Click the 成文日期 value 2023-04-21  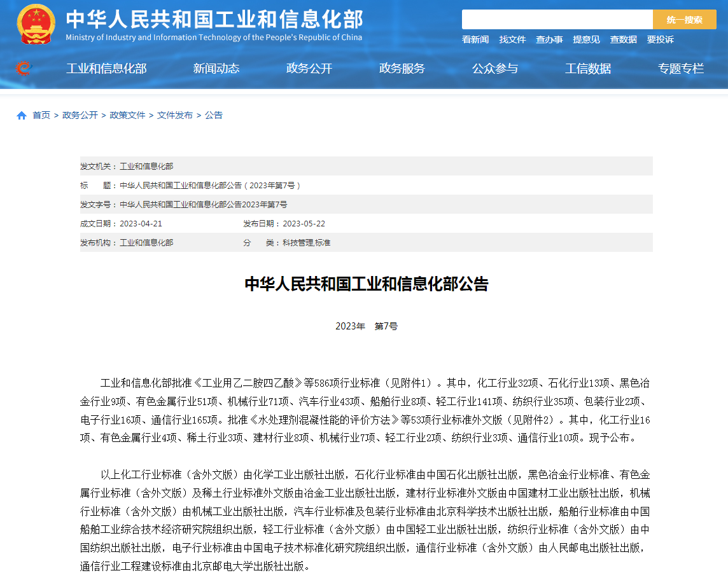pos(141,223)
